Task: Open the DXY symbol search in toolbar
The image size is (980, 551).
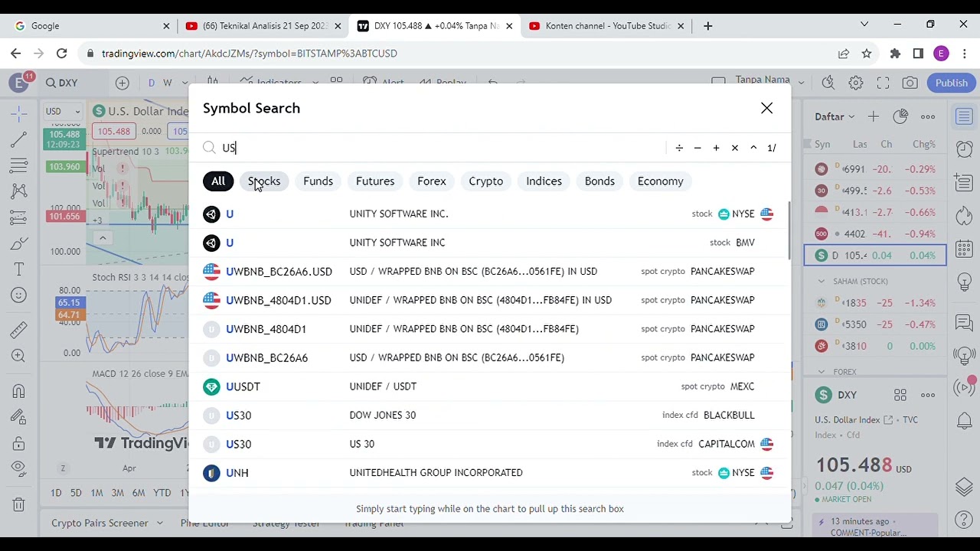Action: point(61,83)
